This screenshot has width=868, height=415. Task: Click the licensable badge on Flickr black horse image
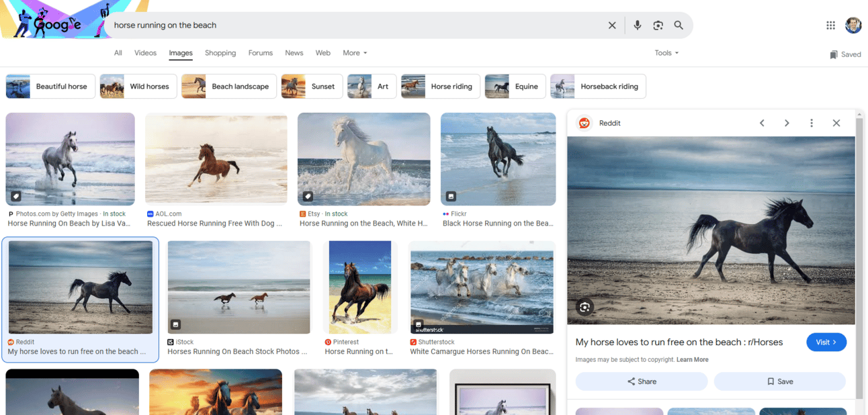click(x=451, y=196)
